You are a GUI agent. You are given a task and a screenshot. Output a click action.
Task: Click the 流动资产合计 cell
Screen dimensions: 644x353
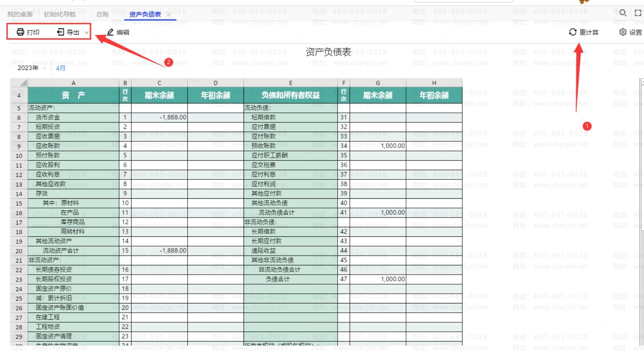coord(73,251)
